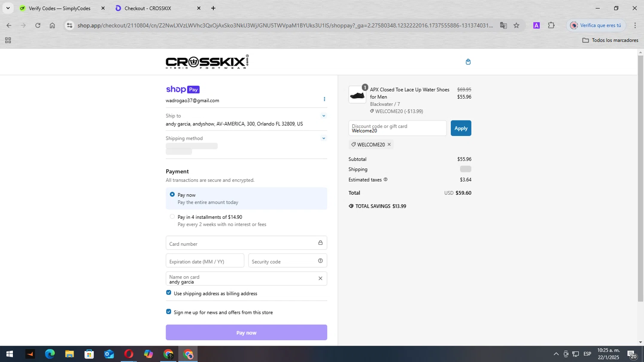
Task: Open Windows Start menu
Action: (9, 354)
